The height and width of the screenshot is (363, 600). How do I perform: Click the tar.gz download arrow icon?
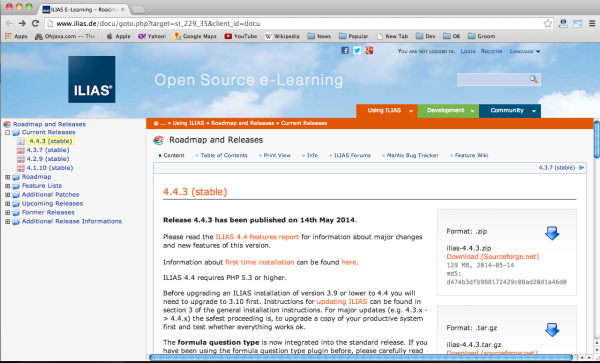552,329
